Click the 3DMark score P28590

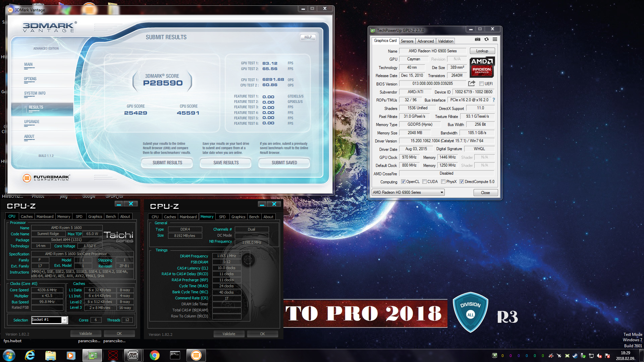click(163, 83)
